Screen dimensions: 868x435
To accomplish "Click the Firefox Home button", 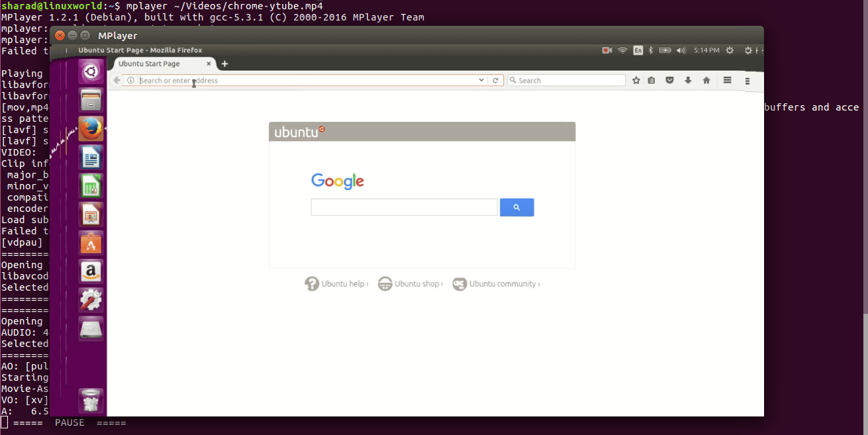I will click(706, 80).
